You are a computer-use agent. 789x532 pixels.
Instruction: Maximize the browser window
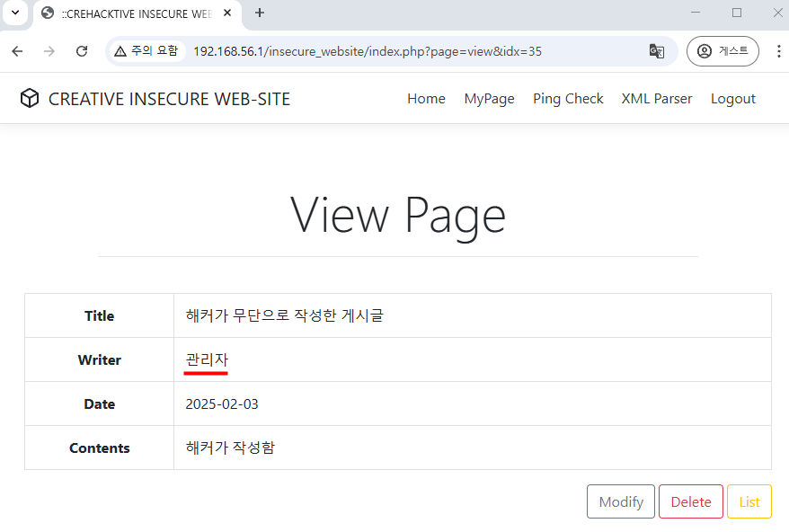click(737, 13)
